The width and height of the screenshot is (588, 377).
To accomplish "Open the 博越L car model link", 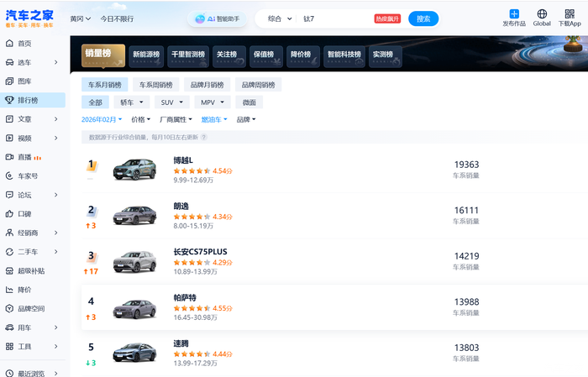I will tap(183, 160).
